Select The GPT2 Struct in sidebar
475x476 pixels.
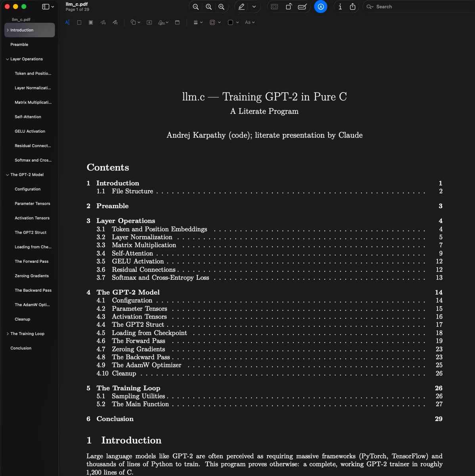pyautogui.click(x=31, y=232)
